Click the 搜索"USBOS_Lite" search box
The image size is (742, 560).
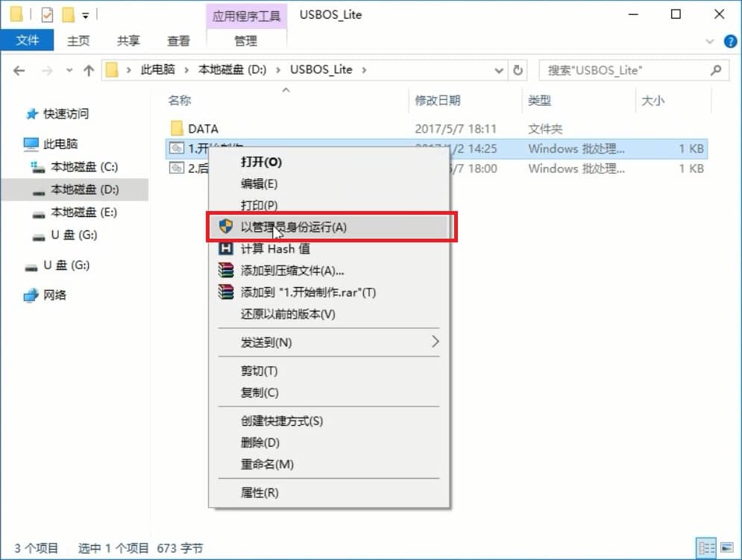[623, 70]
